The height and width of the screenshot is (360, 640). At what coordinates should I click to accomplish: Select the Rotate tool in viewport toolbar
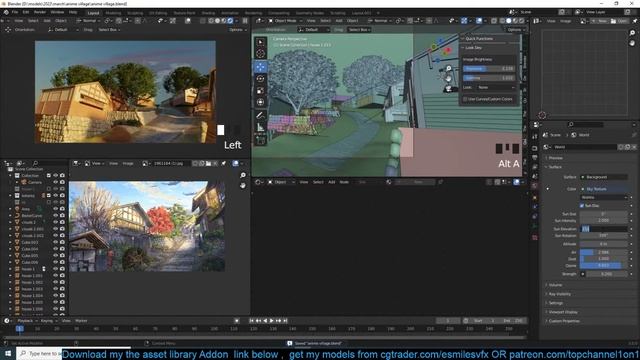260,78
